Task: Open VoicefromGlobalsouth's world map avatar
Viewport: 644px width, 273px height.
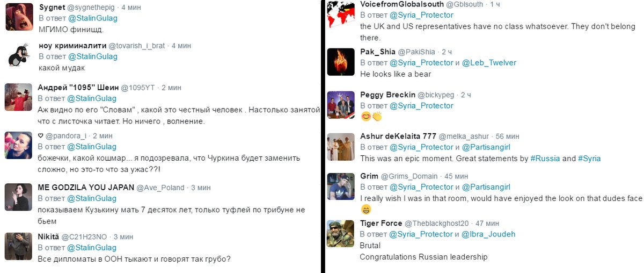Action: 341,16
